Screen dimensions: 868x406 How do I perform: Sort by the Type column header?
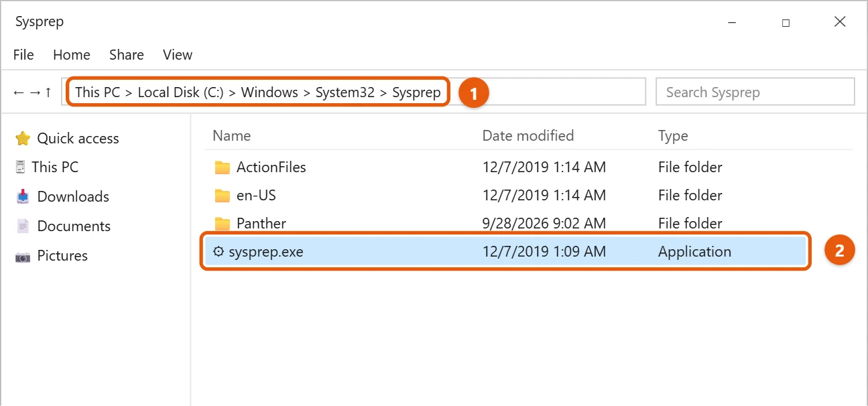coord(673,135)
